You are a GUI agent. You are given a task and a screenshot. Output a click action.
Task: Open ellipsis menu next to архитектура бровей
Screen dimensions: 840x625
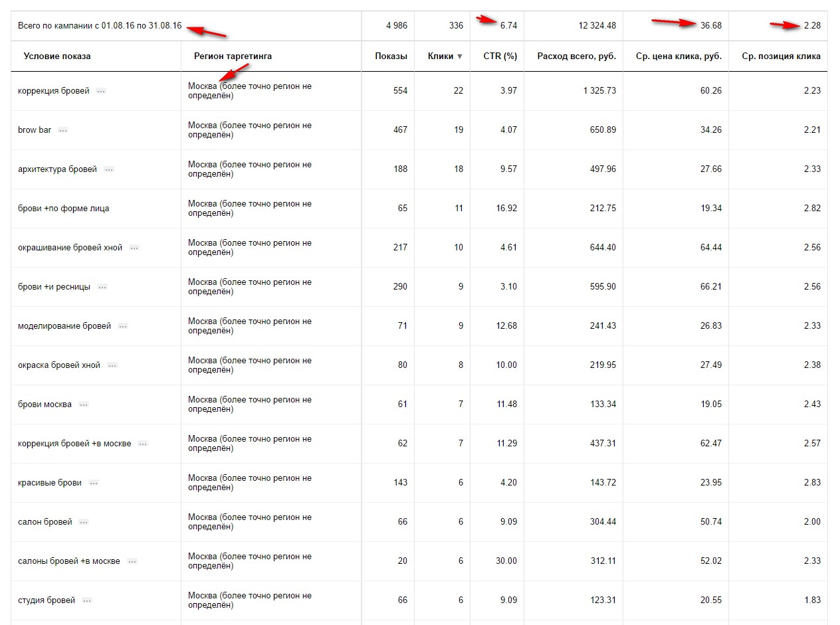click(x=109, y=169)
